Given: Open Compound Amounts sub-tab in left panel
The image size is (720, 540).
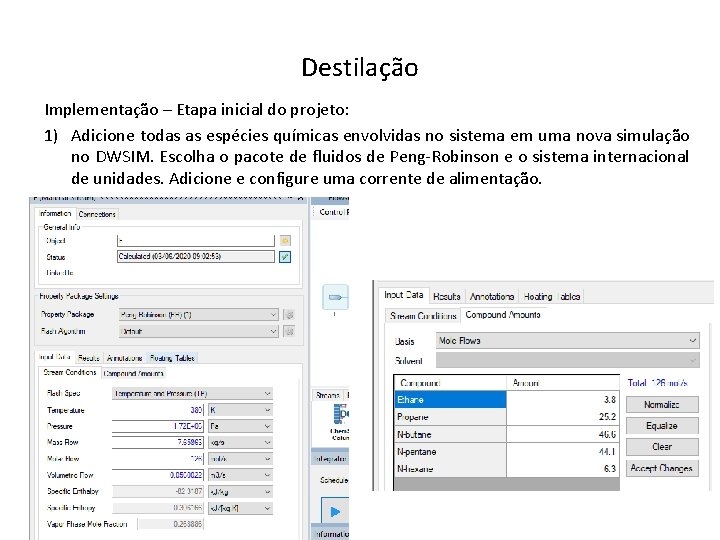Looking at the screenshot, I should pyautogui.click(x=133, y=373).
